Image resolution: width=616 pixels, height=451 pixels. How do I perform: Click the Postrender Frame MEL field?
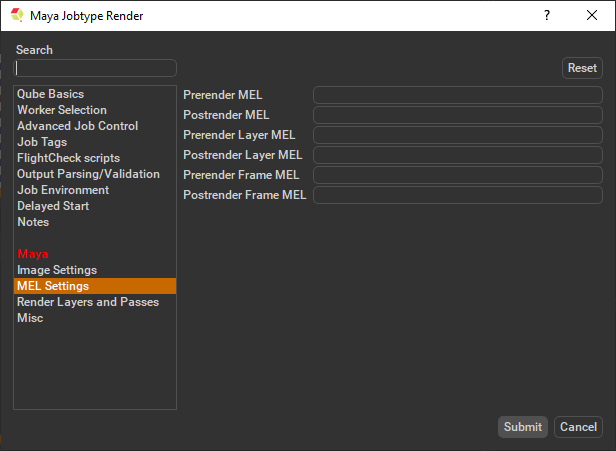click(457, 195)
